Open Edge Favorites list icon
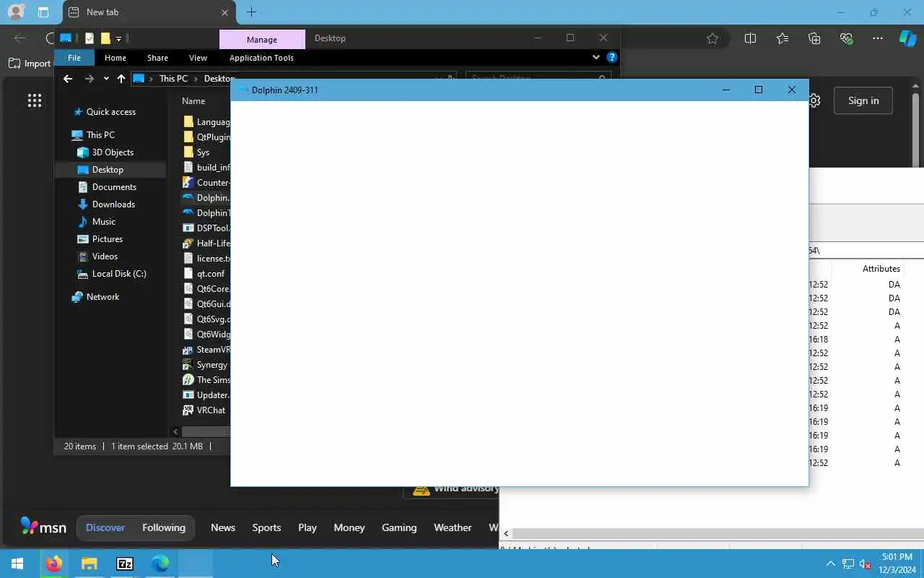Viewport: 924px width, 578px height. (783, 38)
